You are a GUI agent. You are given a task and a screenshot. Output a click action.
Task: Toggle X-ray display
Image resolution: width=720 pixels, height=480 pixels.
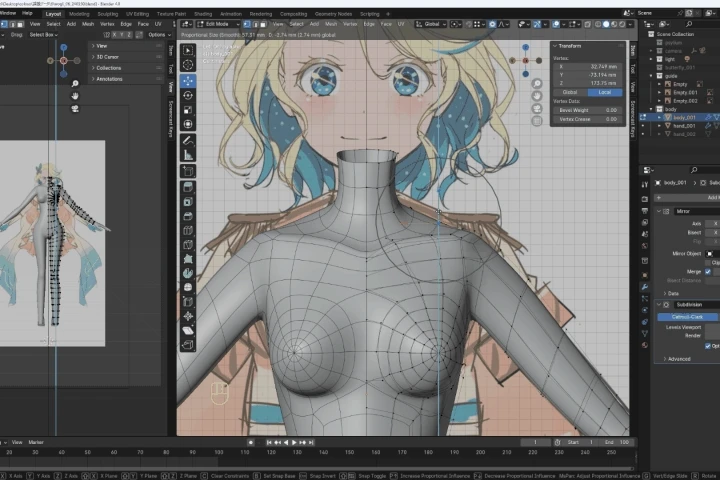[588, 24]
